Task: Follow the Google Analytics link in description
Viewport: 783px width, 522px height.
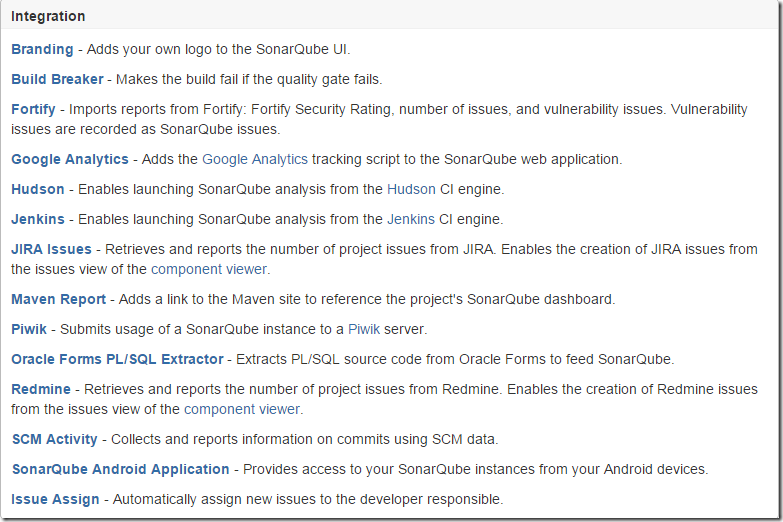Action: coord(255,159)
